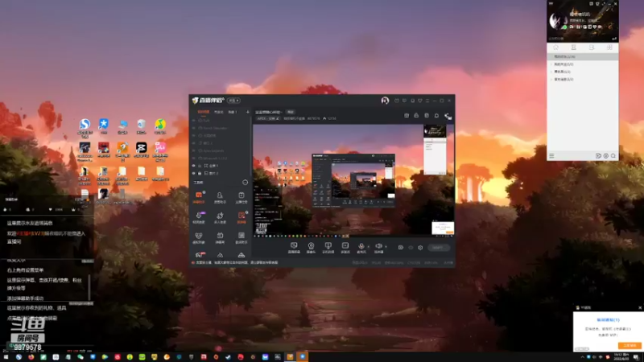The image size is (644, 362).
Task: Open the calendar task tool in toolbox first row
Action: 241,195
